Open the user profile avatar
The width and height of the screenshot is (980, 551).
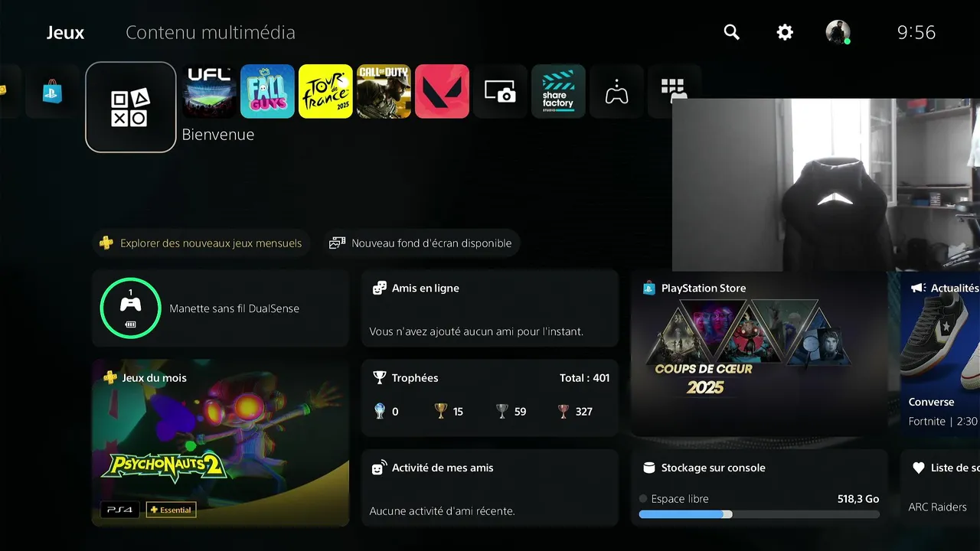point(838,32)
